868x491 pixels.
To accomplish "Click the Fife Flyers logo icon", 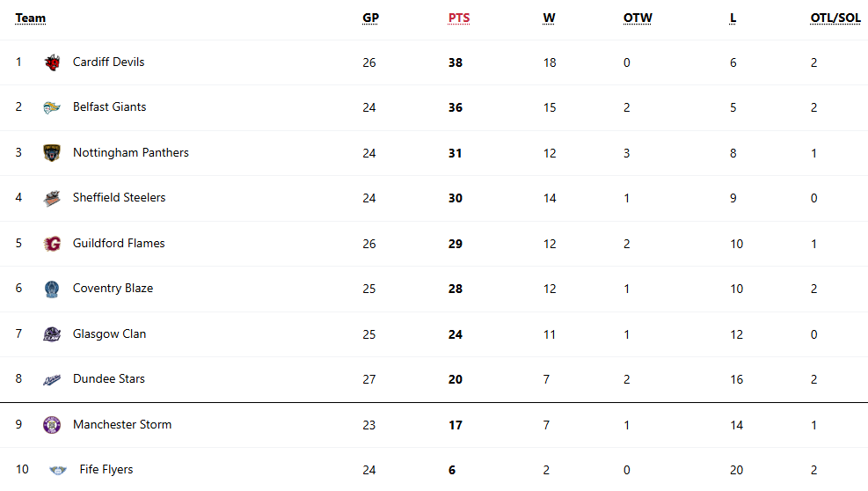I will (x=58, y=470).
